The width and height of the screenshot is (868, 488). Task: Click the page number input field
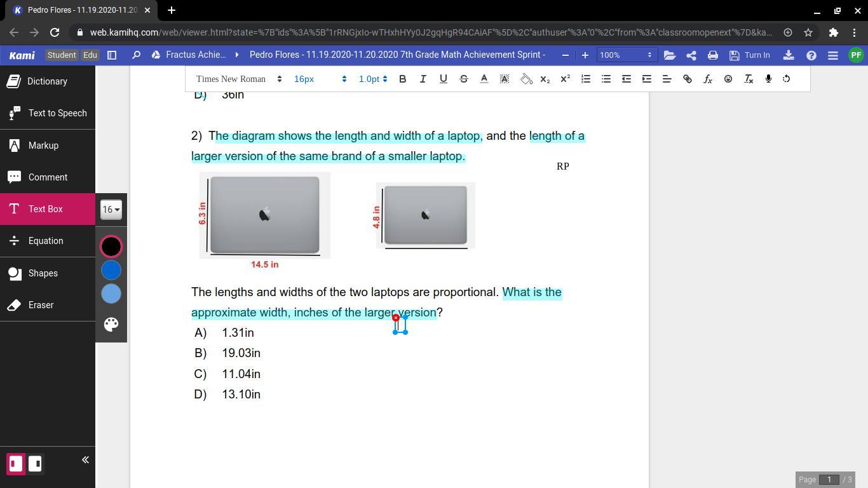[829, 479]
